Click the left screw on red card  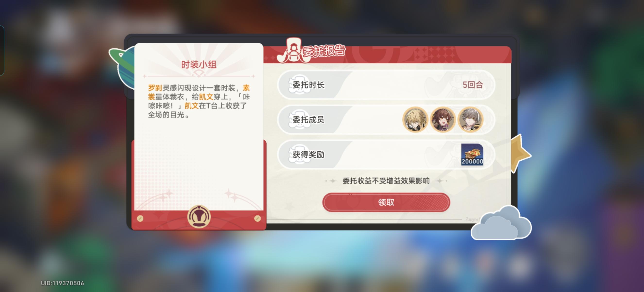click(140, 219)
